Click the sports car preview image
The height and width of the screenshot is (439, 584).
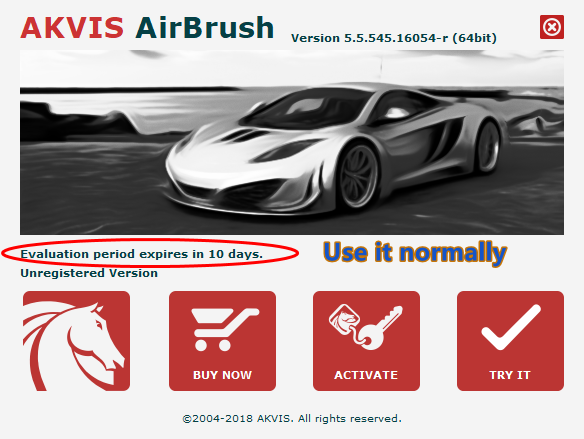292,142
